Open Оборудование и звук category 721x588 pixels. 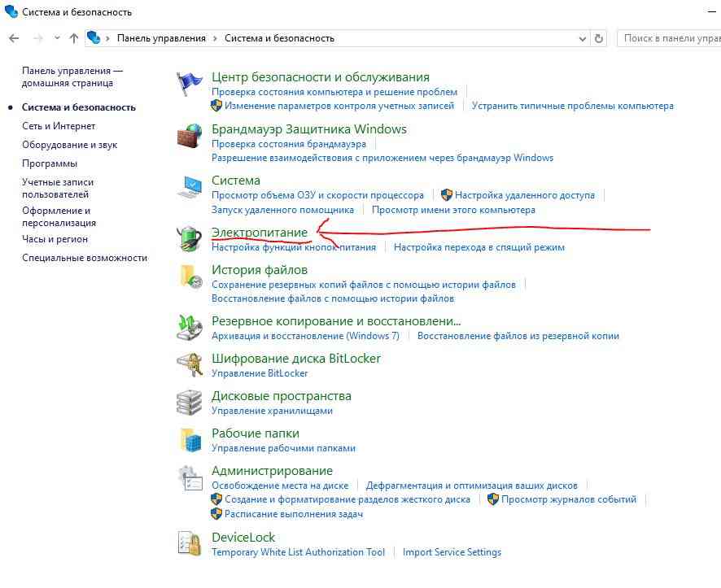point(69,145)
